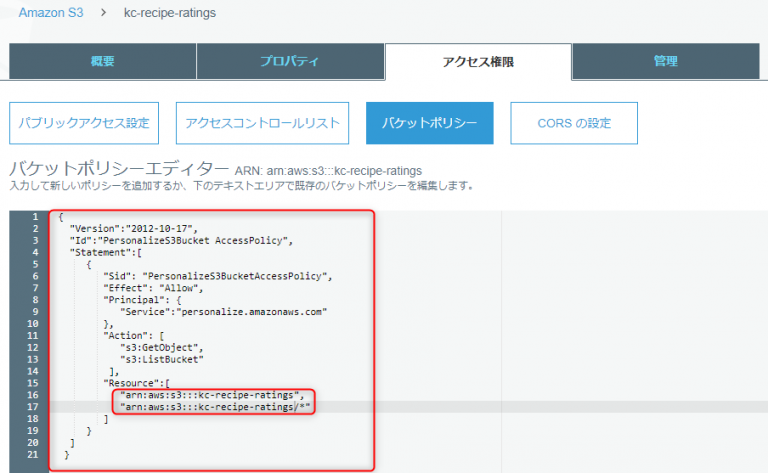Open the 管理 tab
This screenshot has height=473, width=768.
click(666, 61)
